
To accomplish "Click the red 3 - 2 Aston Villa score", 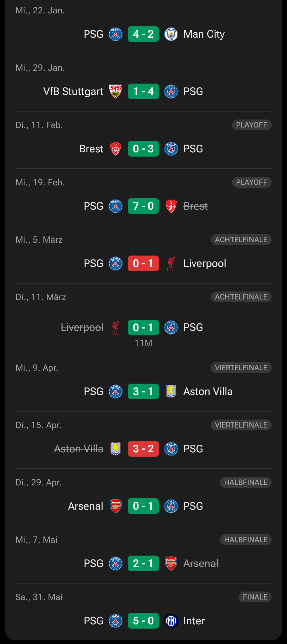I will point(143,449).
